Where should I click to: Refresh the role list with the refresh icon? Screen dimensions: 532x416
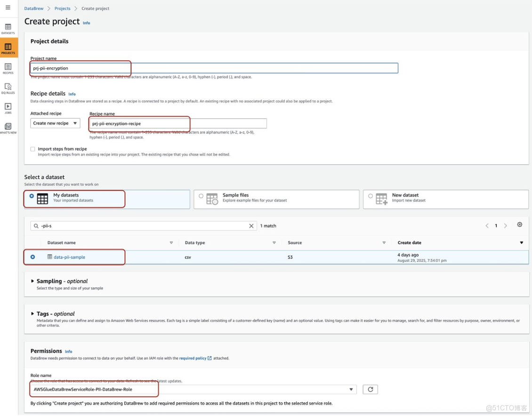tap(371, 389)
